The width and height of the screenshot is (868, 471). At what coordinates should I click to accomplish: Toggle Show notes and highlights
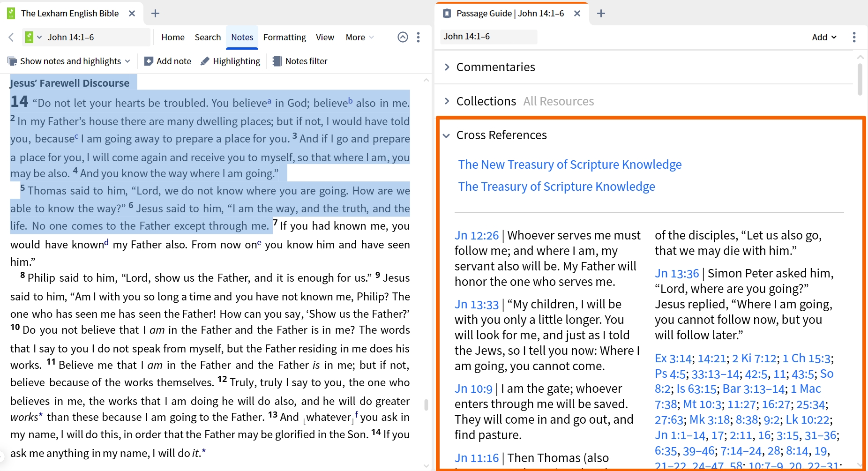tap(69, 61)
